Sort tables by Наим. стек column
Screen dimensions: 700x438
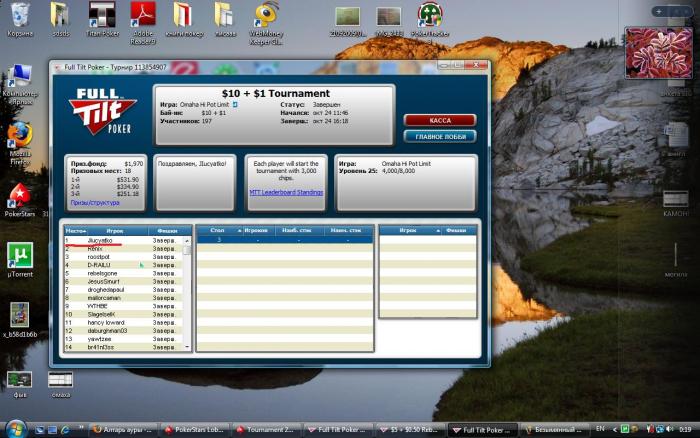point(346,230)
